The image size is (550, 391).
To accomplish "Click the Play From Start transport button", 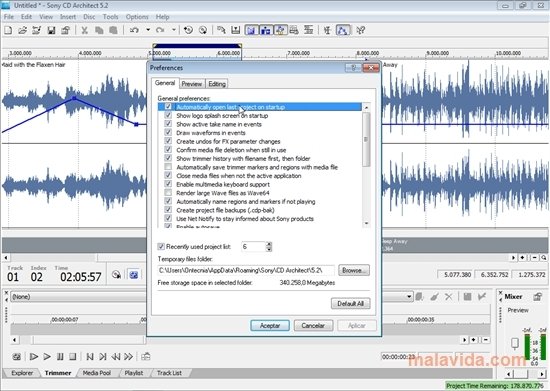I will [x=34, y=357].
